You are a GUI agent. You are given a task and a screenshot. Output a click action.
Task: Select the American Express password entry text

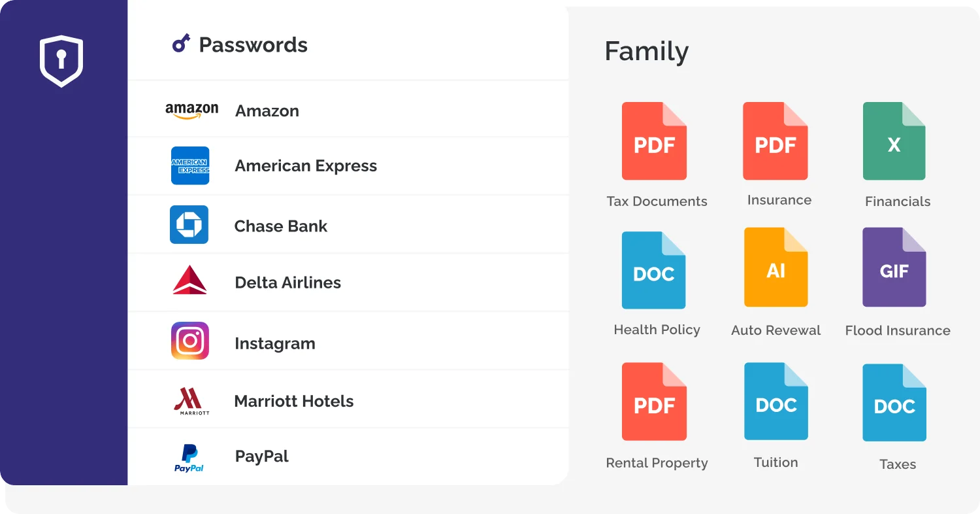point(306,166)
